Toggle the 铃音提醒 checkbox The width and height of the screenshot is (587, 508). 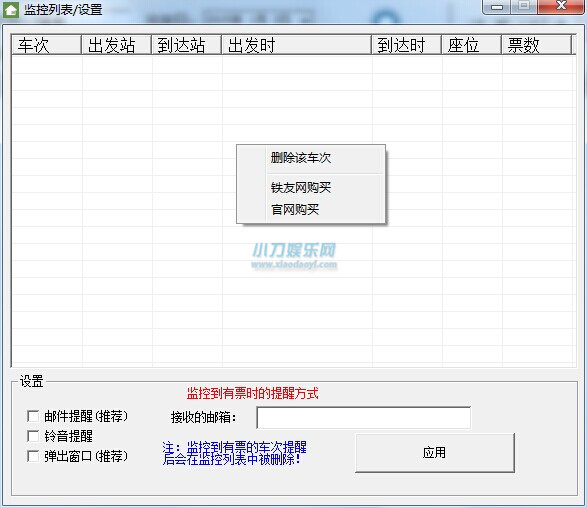point(33,436)
